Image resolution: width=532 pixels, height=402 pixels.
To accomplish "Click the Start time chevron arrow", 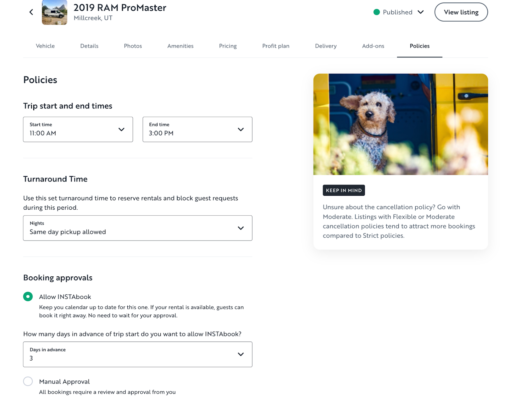I will 121,130.
